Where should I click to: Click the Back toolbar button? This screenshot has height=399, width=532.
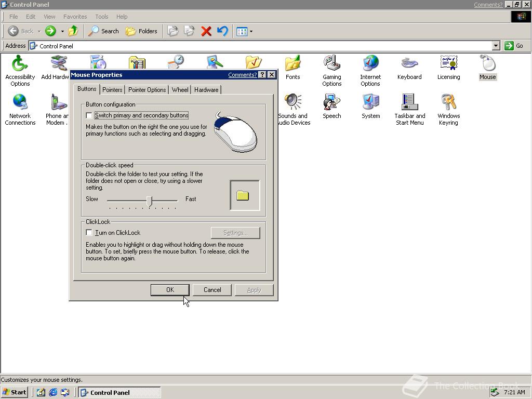[20, 31]
